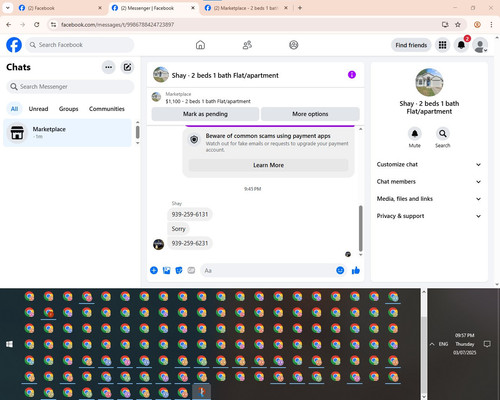Click the chat list scrollbar
The height and width of the screenshot is (400, 500).
tap(137, 132)
